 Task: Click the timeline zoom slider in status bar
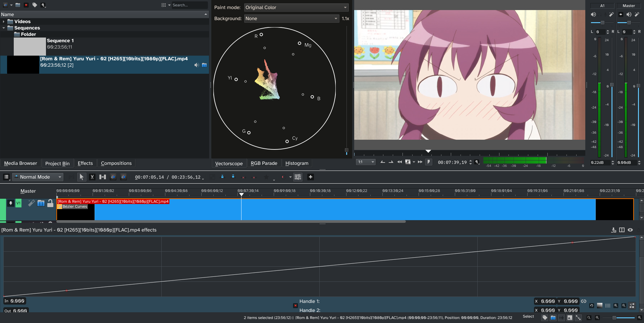click(x=618, y=318)
